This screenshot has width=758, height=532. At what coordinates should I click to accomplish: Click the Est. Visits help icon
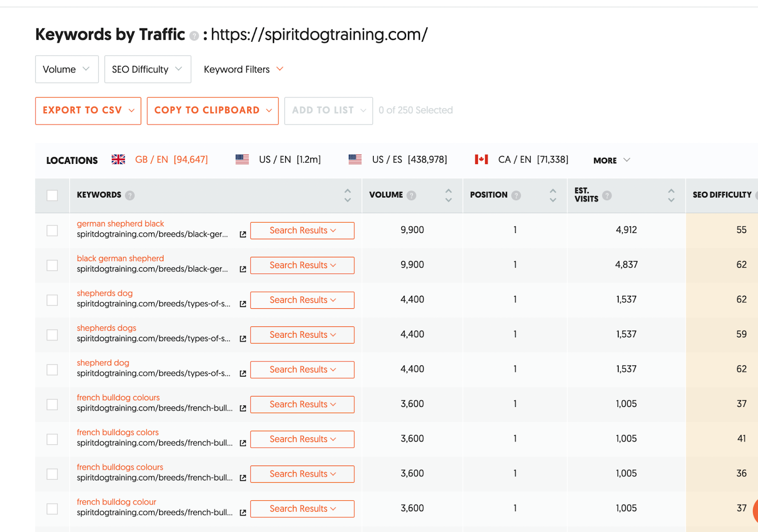(x=607, y=195)
